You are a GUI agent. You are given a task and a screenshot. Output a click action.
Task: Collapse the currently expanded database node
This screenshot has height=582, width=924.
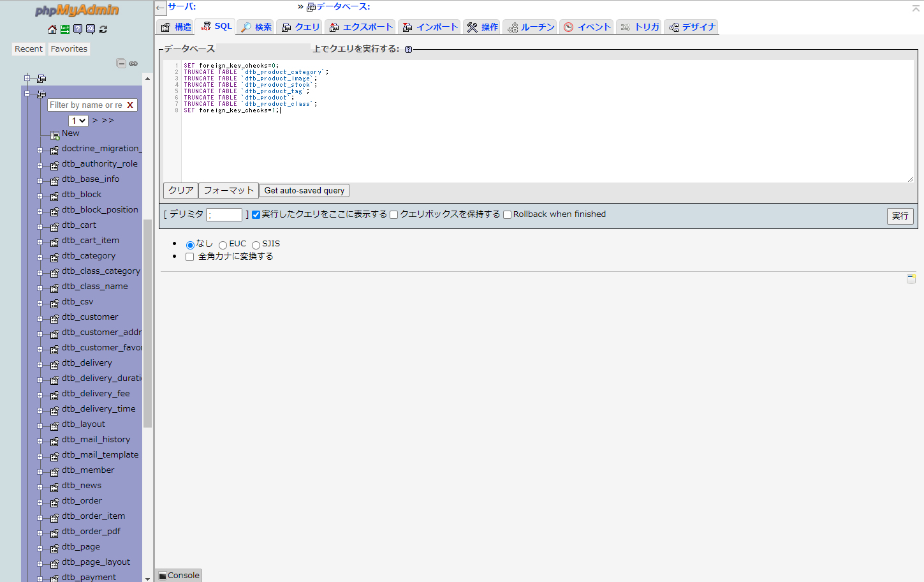point(27,94)
